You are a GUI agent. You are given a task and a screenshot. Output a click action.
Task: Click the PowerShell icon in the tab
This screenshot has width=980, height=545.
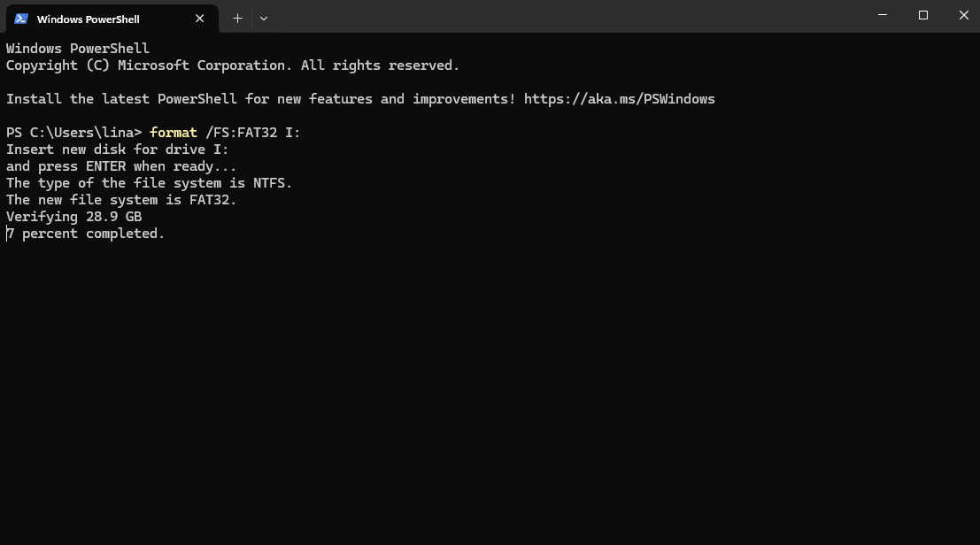21,19
